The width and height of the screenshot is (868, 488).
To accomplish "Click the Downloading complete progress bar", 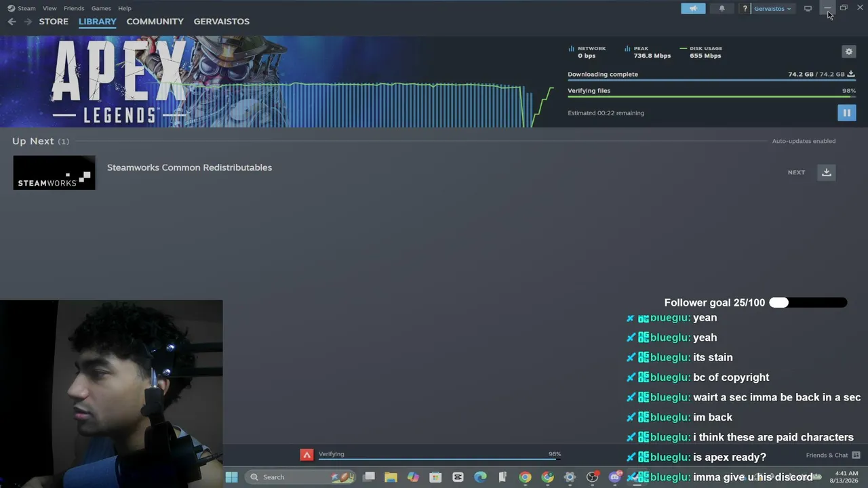I will pyautogui.click(x=711, y=80).
